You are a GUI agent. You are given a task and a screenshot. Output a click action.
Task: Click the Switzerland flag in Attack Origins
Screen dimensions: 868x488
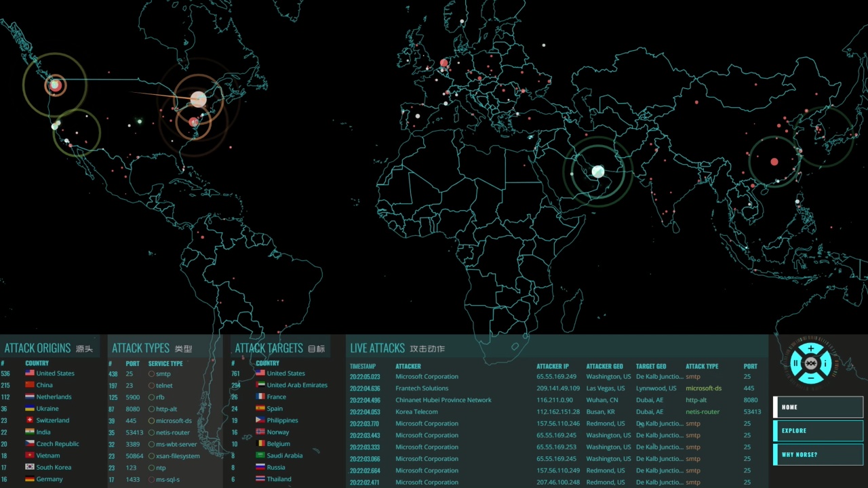(x=30, y=420)
